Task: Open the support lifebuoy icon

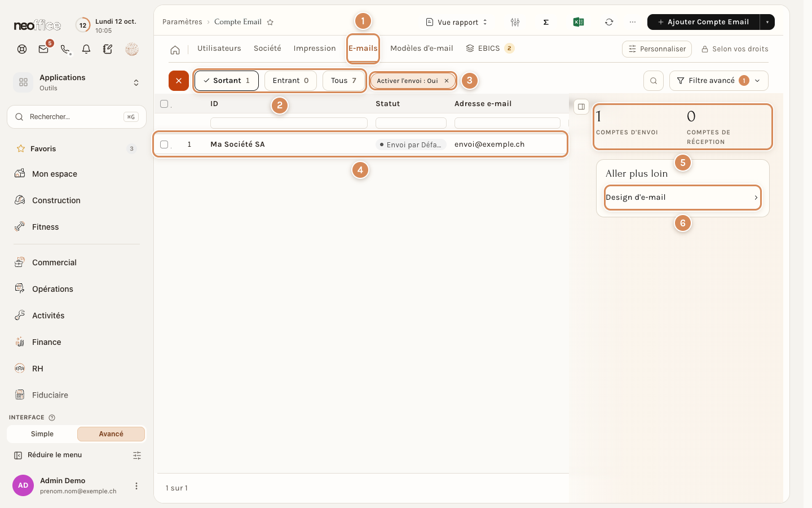Action: (22, 49)
